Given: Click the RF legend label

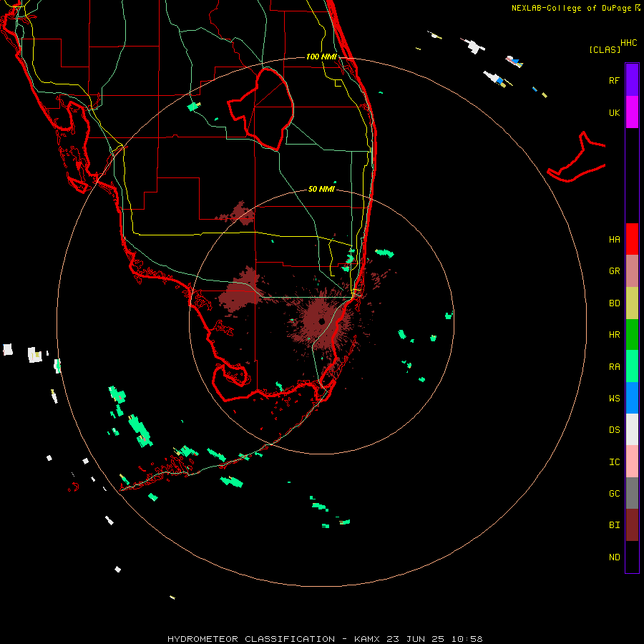Looking at the screenshot, I should tap(614, 80).
